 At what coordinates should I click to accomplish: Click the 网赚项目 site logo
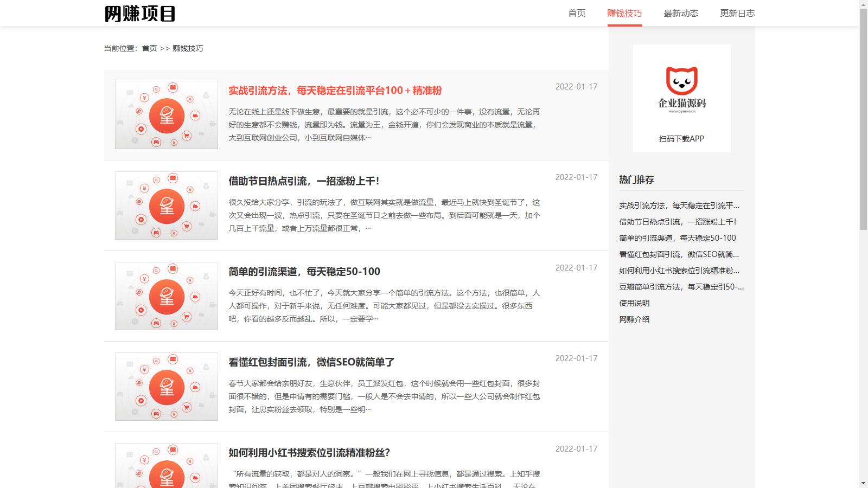pyautogui.click(x=139, y=14)
